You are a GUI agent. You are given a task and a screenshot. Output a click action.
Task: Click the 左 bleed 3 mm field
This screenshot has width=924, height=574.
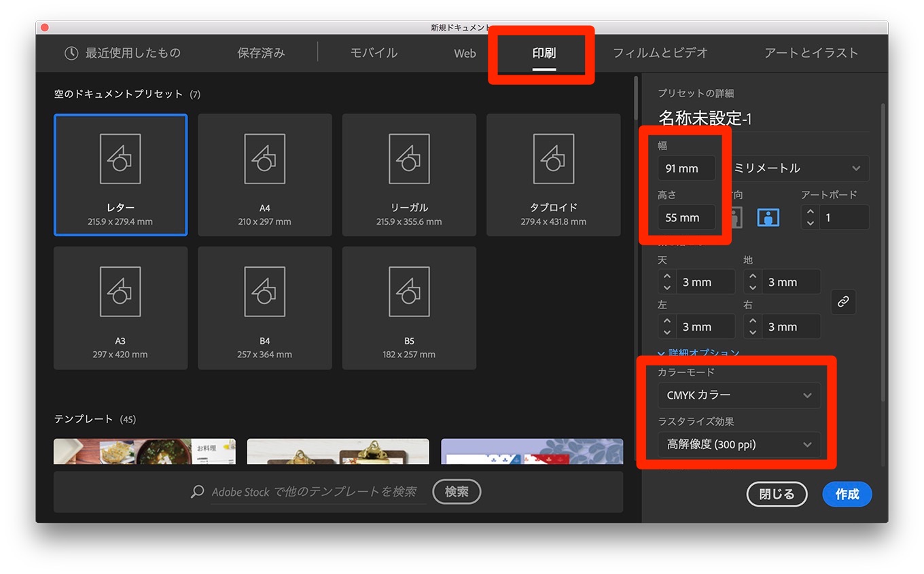tap(705, 327)
